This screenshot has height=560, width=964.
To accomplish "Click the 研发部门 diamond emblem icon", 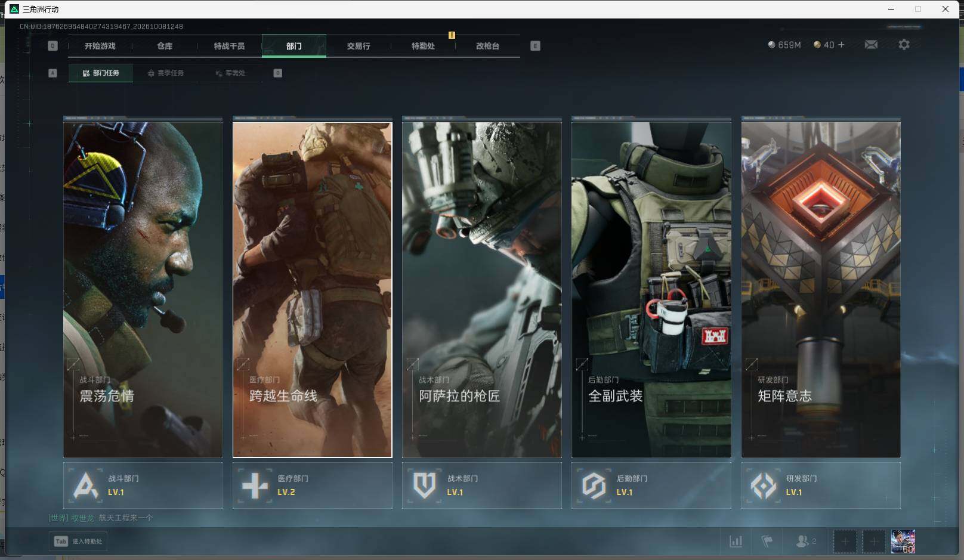I will click(764, 485).
